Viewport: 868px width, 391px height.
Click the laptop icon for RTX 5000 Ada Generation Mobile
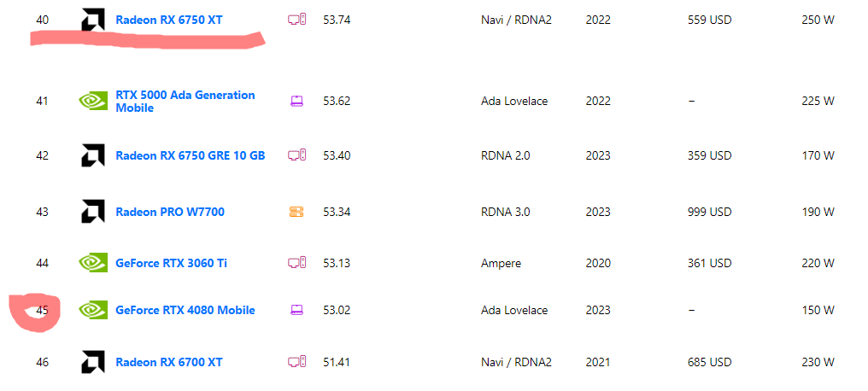[x=296, y=102]
